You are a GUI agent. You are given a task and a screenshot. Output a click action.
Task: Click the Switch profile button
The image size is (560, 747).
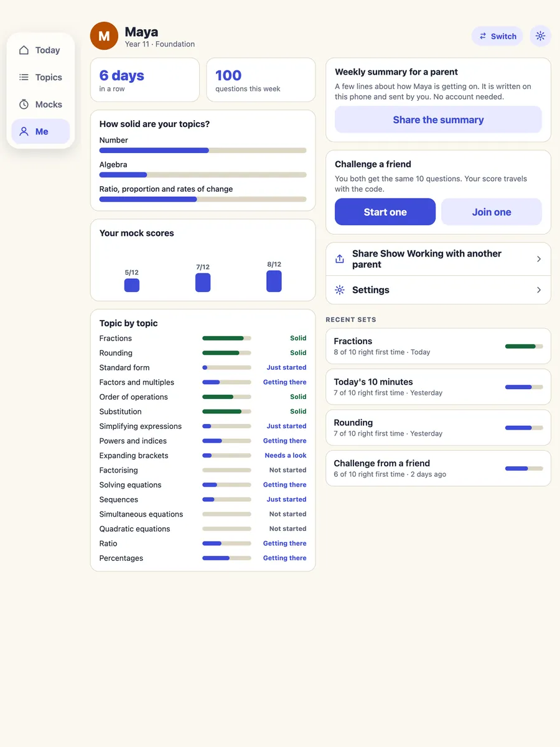[x=497, y=36]
